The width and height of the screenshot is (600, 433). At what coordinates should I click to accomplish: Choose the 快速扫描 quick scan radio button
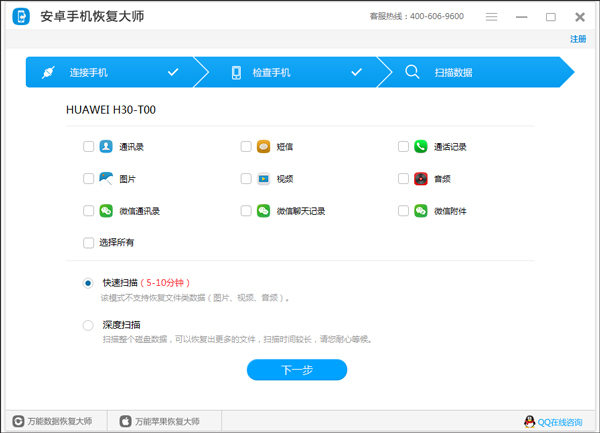pos(89,283)
